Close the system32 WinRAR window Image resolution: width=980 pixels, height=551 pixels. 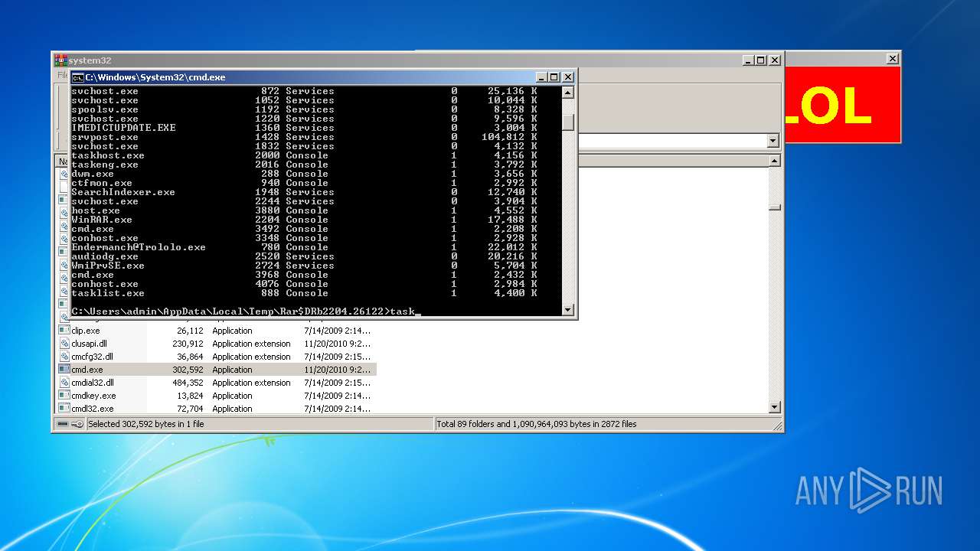pyautogui.click(x=775, y=60)
